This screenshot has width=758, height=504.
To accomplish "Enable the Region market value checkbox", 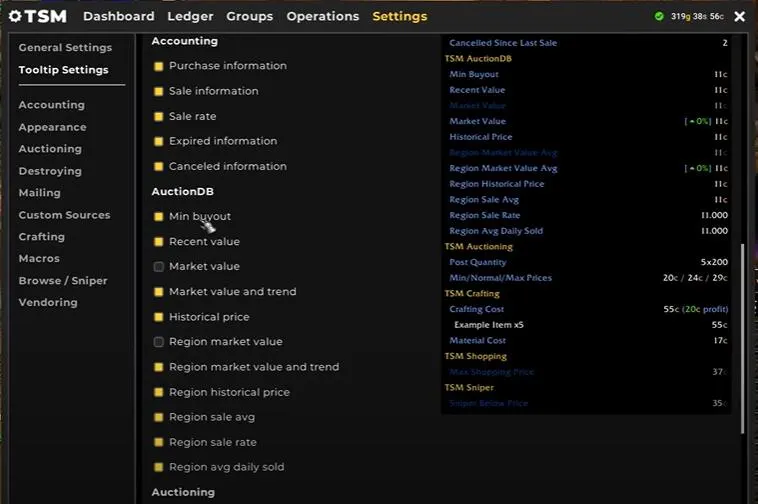I will tap(159, 342).
